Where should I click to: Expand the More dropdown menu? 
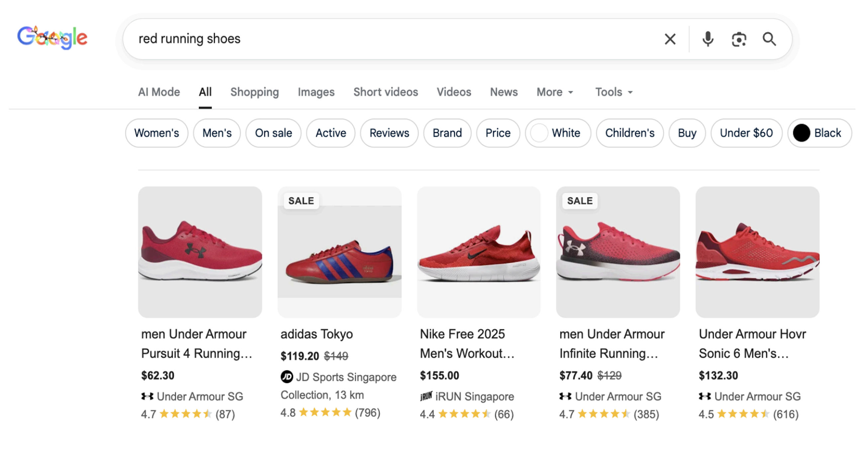pos(555,92)
